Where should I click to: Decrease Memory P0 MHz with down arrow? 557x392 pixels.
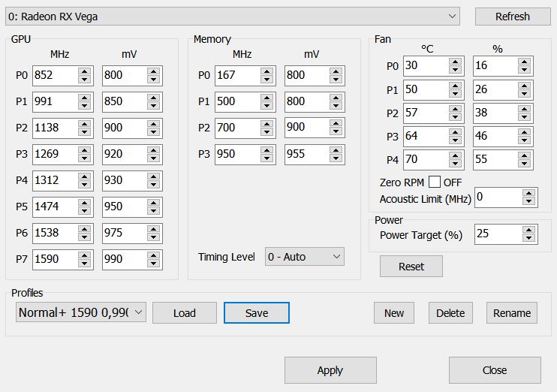266,80
